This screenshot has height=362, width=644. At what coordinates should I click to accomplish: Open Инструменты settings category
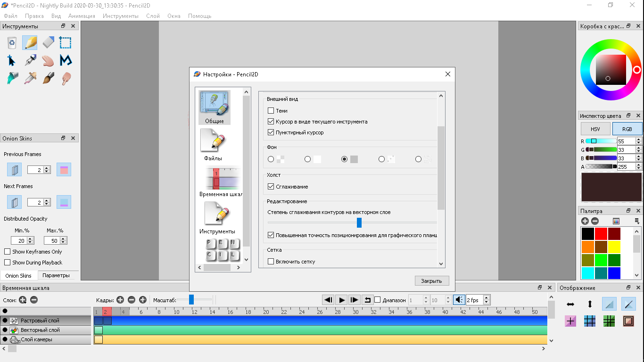[217, 218]
